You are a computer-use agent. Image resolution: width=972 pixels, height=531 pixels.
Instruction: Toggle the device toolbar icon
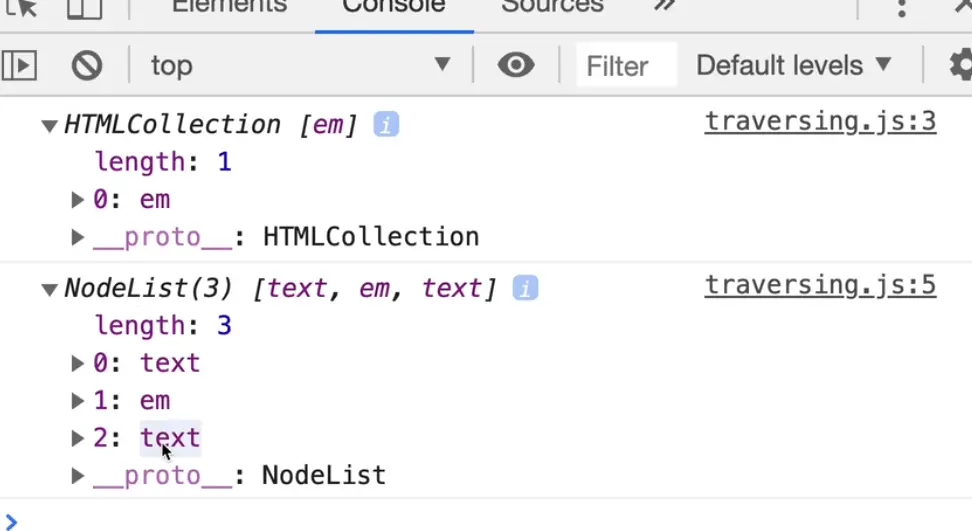(83, 8)
